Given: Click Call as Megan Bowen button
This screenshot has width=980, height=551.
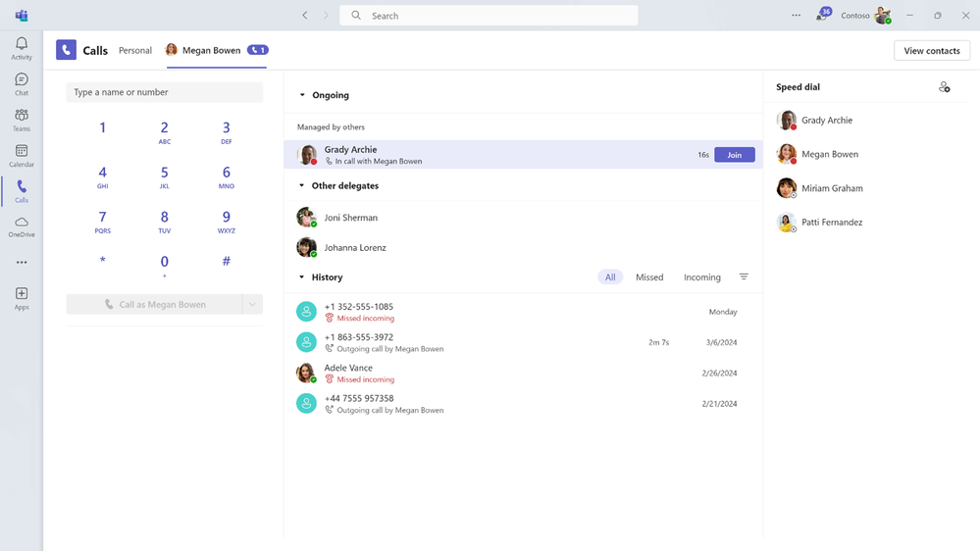Looking at the screenshot, I should pos(154,304).
